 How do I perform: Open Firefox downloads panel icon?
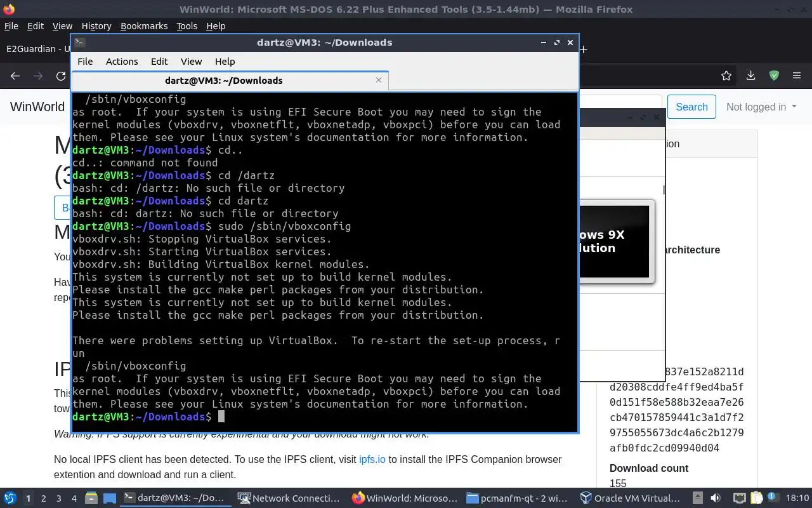tap(750, 76)
